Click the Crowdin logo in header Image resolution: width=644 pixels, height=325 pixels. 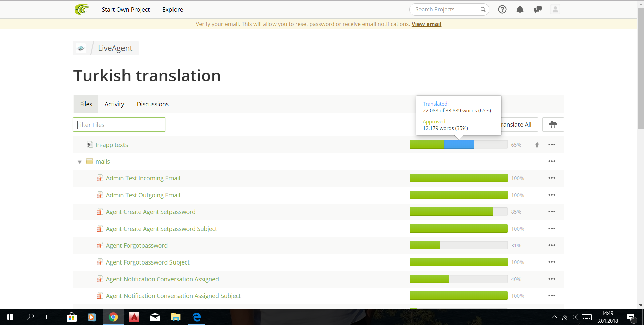click(82, 9)
